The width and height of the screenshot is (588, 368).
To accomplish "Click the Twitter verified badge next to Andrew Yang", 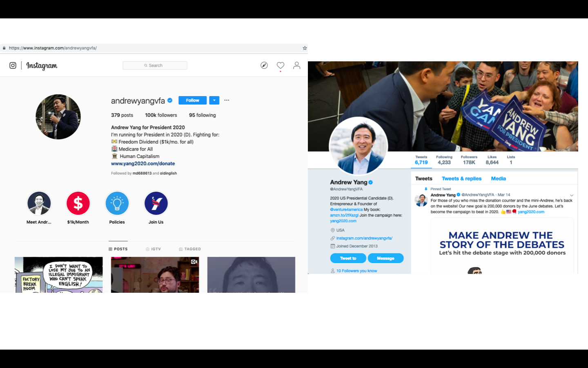I will (371, 182).
